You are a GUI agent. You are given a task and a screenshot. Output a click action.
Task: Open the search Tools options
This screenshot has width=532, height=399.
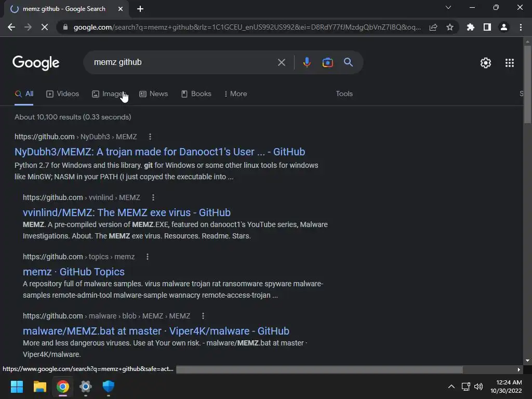pos(344,94)
